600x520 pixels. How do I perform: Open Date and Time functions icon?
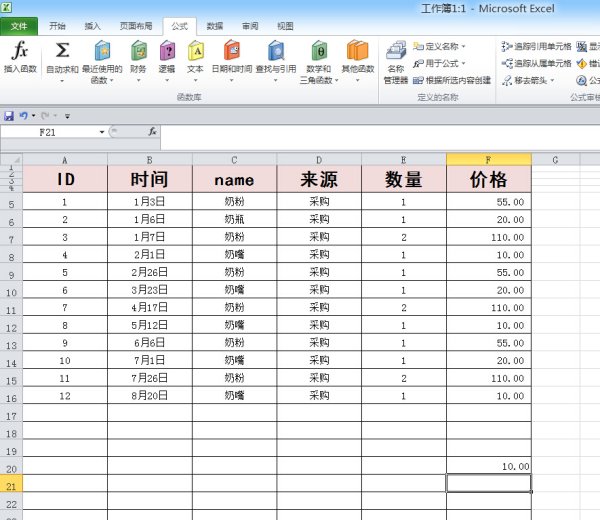tap(232, 52)
